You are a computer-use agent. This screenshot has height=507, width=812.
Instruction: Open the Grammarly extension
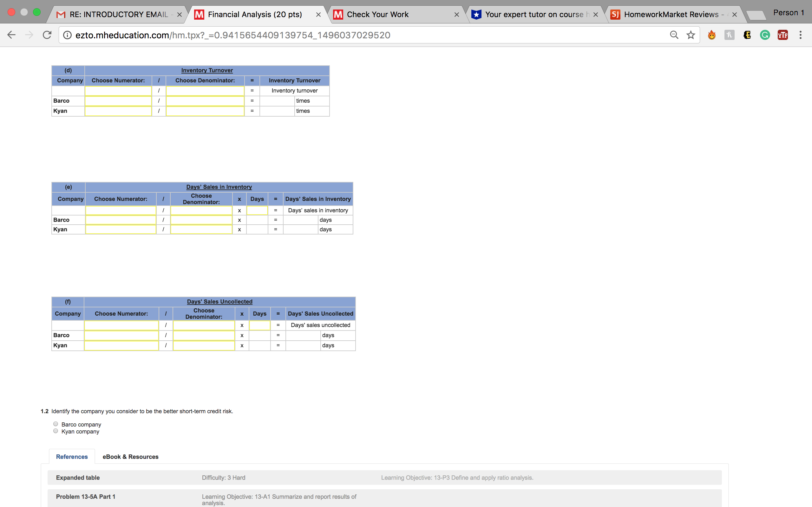(765, 35)
